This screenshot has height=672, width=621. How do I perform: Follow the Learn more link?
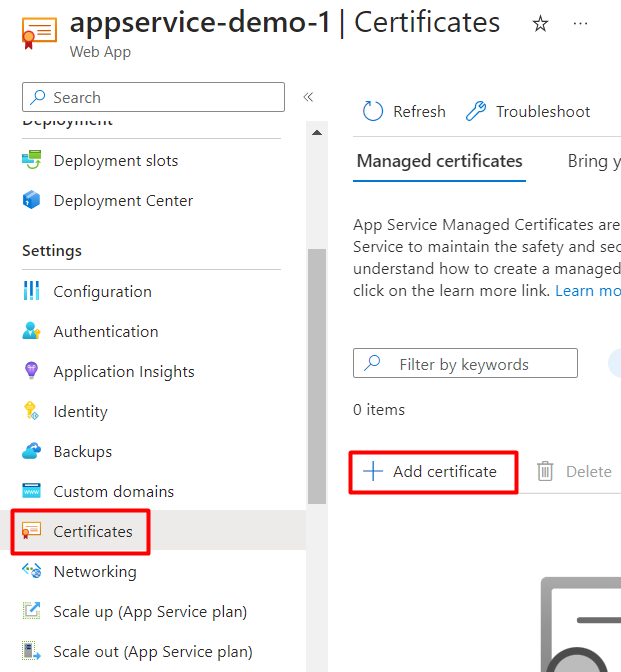point(588,291)
